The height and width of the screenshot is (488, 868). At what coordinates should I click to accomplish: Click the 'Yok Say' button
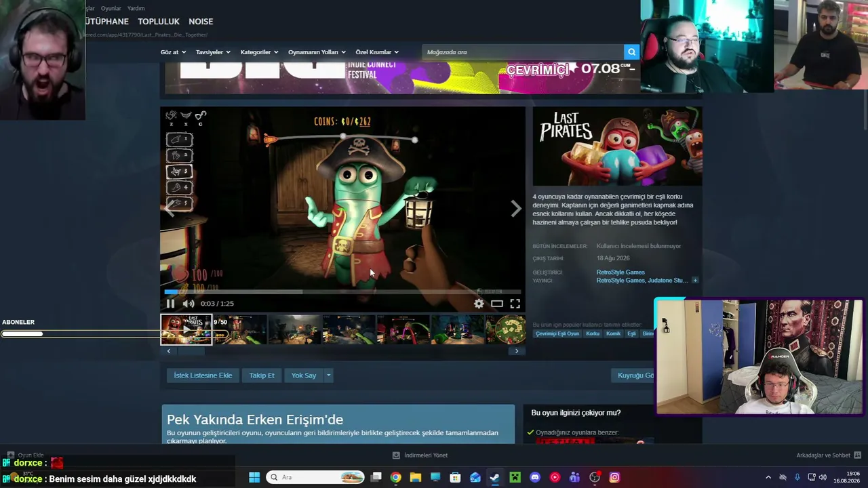(304, 375)
